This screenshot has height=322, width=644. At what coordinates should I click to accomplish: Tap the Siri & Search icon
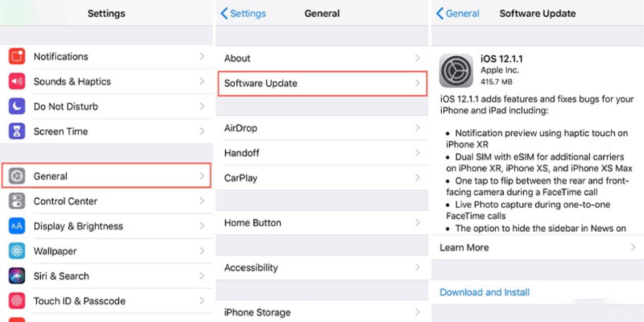17,276
